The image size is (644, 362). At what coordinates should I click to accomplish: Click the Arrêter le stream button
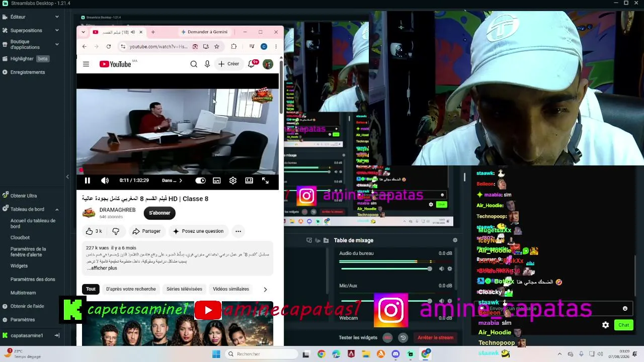(x=435, y=338)
